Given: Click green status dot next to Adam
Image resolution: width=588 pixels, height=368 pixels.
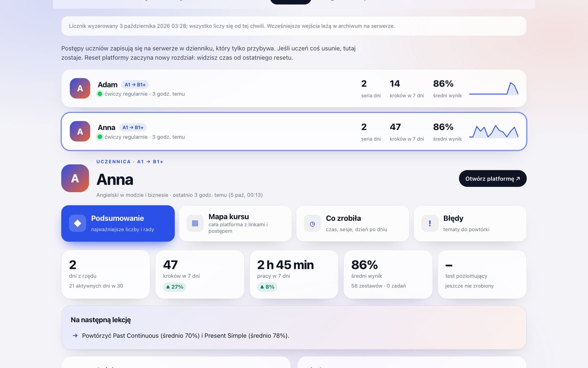Looking at the screenshot, I should tap(100, 94).
